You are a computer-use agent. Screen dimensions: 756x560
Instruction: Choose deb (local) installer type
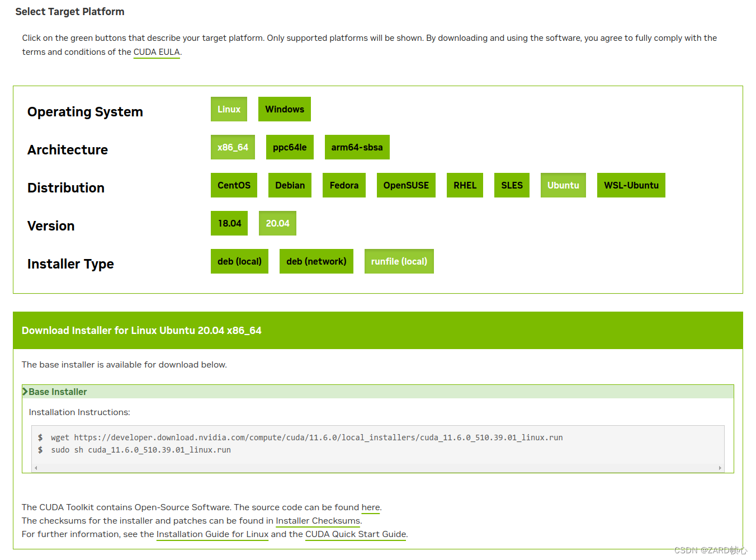click(239, 261)
